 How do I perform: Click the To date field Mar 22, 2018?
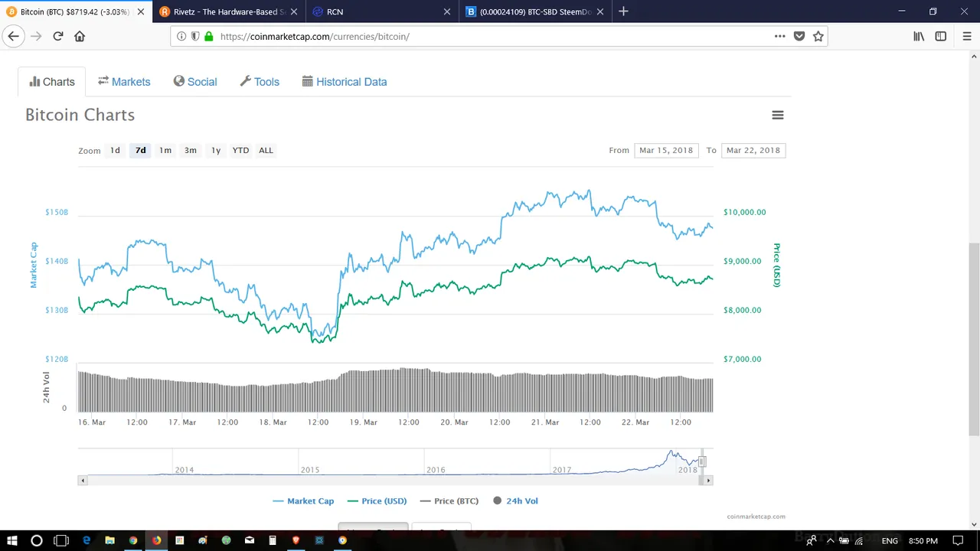753,150
